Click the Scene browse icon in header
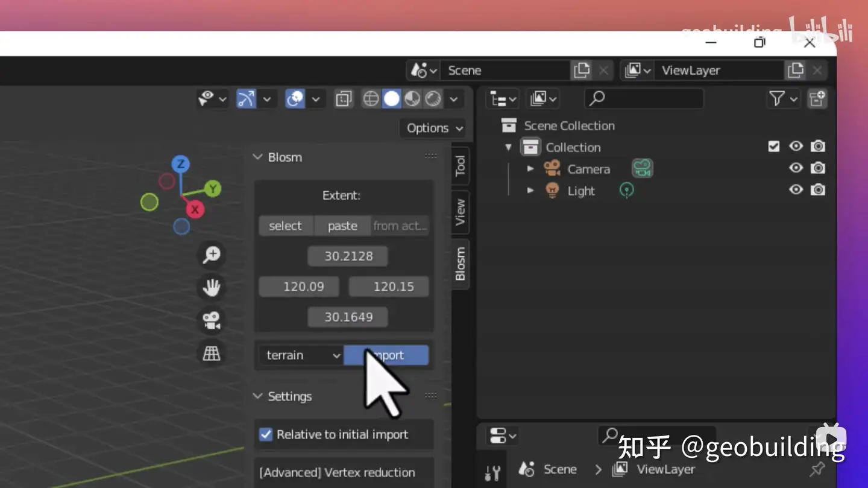Image resolution: width=868 pixels, height=488 pixels. [x=424, y=70]
